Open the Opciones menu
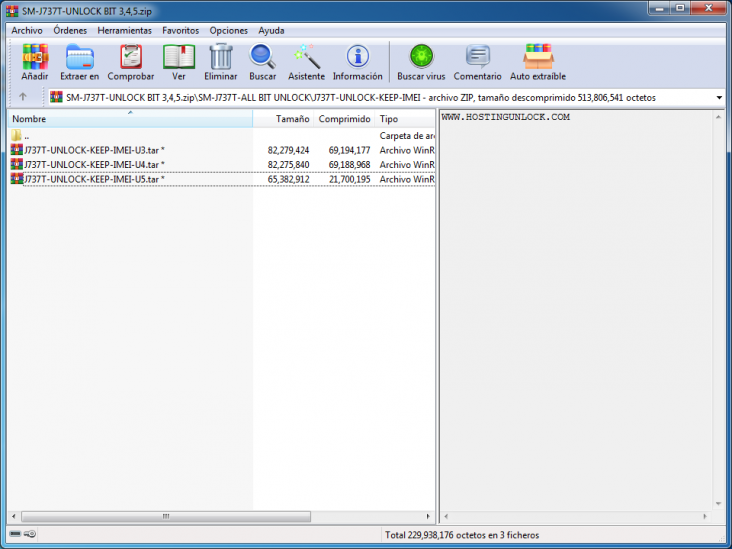 [229, 31]
